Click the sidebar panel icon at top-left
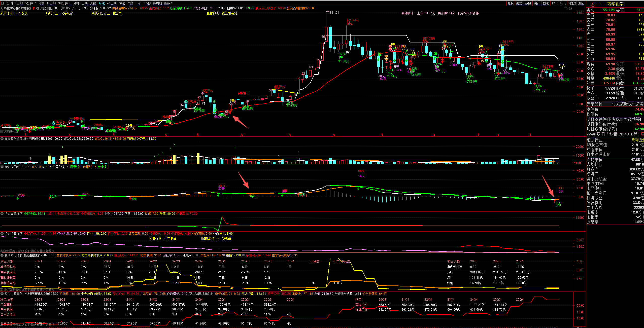Screen dimensions: 644x328 click(3, 3)
